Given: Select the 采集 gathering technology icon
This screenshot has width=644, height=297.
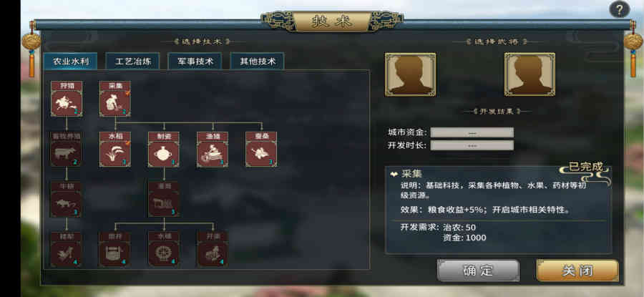Looking at the screenshot, I should tap(115, 99).
